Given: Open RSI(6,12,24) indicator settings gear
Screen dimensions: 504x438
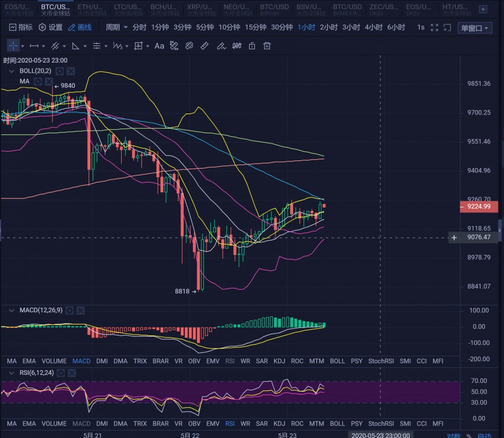Looking at the screenshot, I should (x=61, y=373).
